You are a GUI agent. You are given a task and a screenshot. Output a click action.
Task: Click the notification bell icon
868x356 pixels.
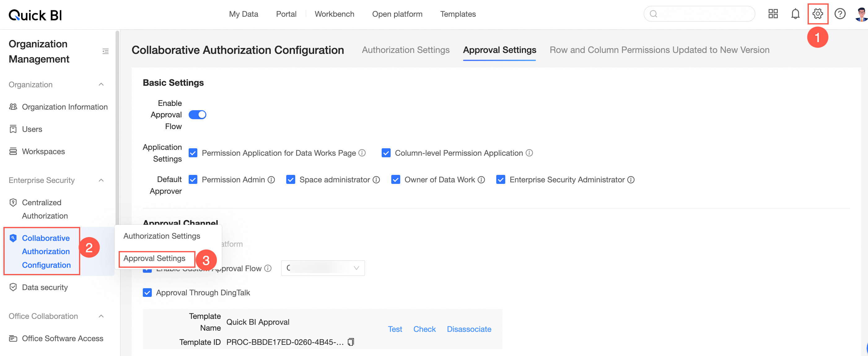[x=795, y=14]
